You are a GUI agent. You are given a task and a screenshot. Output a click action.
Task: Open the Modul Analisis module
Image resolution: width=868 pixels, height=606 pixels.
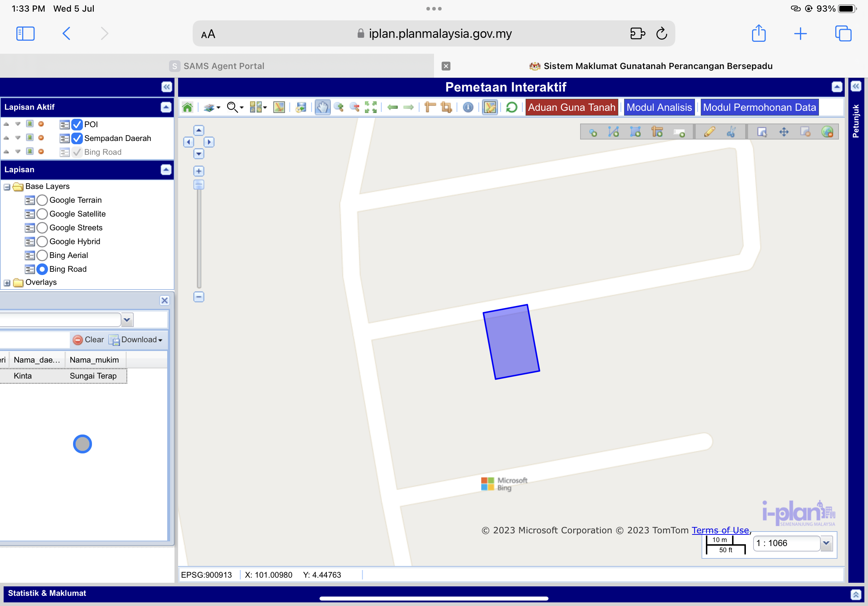pyautogui.click(x=659, y=107)
